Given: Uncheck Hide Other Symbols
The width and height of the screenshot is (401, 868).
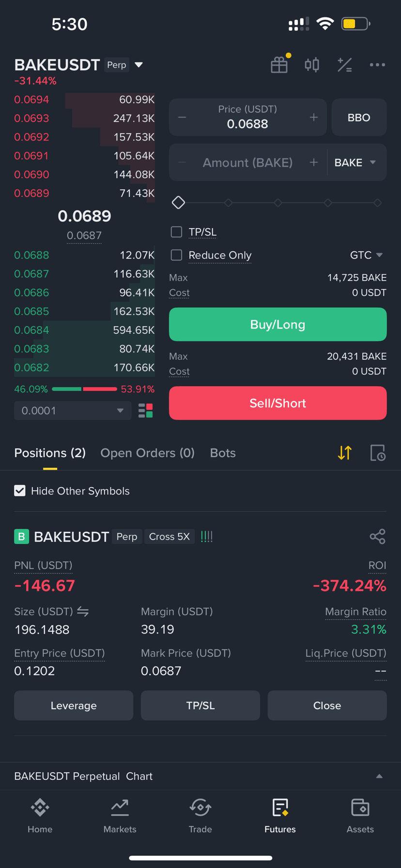Looking at the screenshot, I should pyautogui.click(x=20, y=491).
